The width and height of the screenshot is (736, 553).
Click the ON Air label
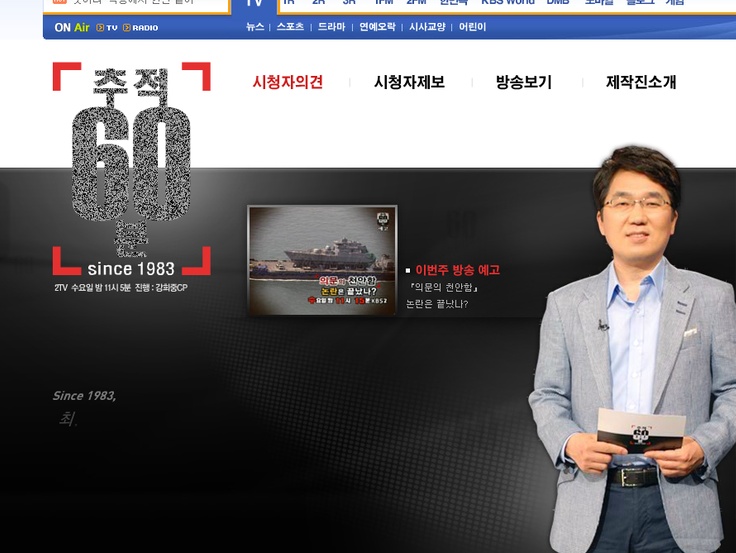(72, 28)
